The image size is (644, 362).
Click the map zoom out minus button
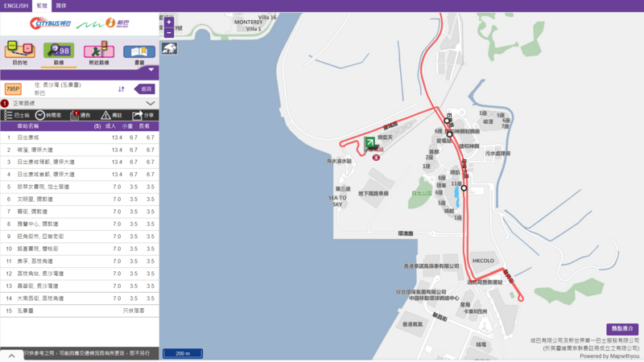pyautogui.click(x=168, y=33)
